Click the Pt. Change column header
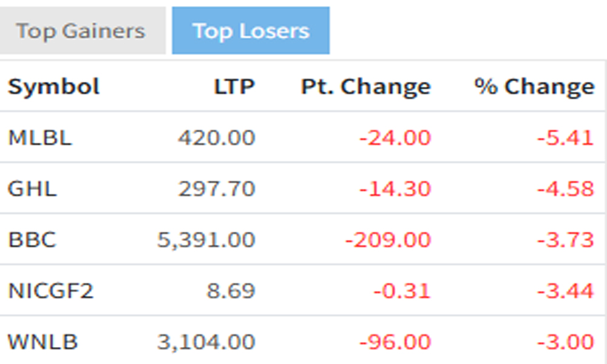Image resolution: width=607 pixels, height=364 pixels. pyautogui.click(x=365, y=87)
